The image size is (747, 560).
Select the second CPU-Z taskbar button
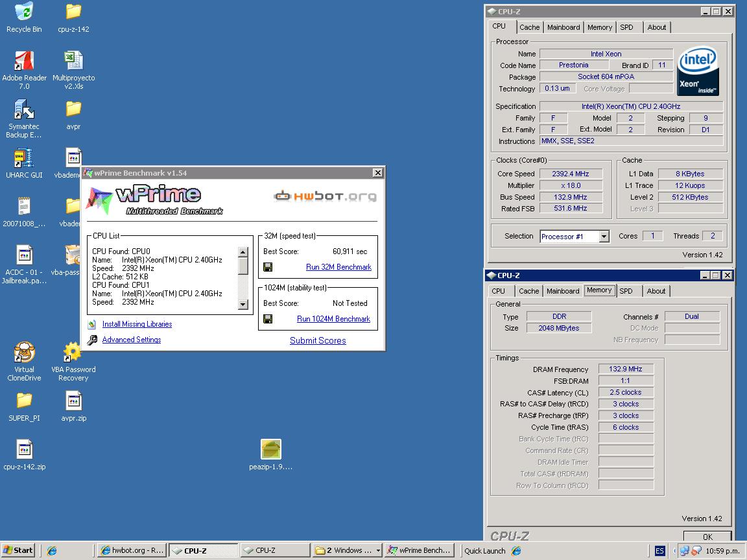click(274, 550)
